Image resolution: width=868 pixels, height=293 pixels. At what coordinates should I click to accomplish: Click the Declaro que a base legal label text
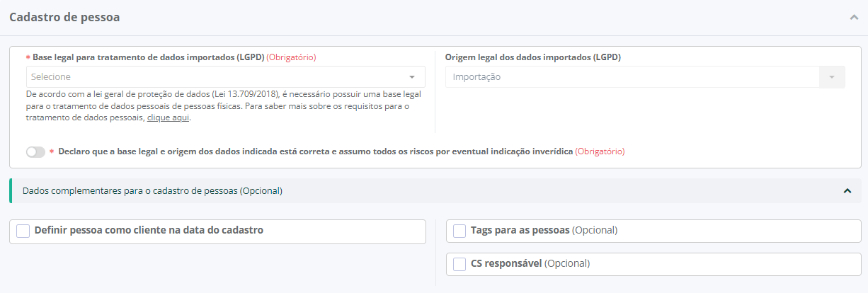(x=315, y=151)
